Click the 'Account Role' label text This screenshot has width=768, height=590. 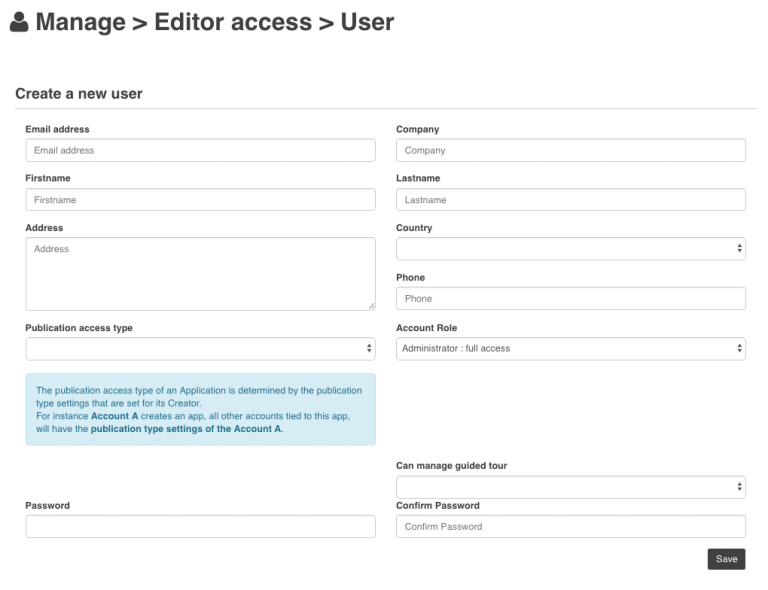click(427, 328)
